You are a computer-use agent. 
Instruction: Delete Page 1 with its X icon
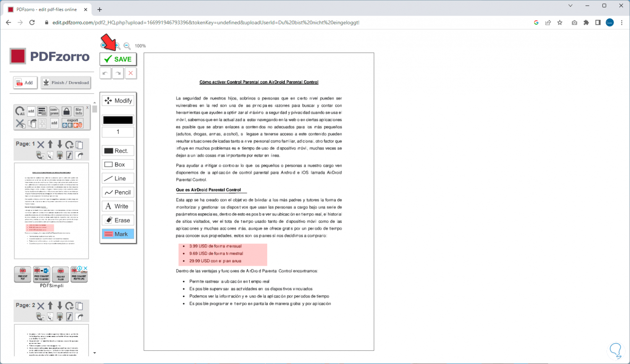(40, 145)
